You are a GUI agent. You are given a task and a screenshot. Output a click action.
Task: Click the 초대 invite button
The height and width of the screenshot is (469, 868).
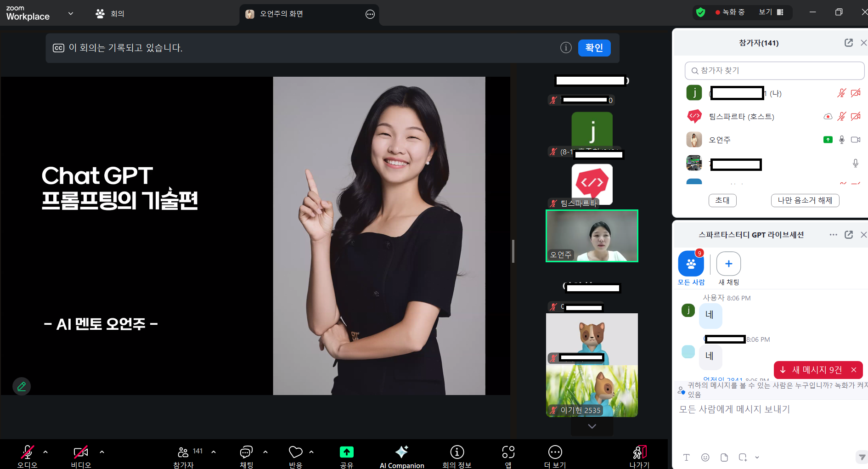pyautogui.click(x=722, y=200)
